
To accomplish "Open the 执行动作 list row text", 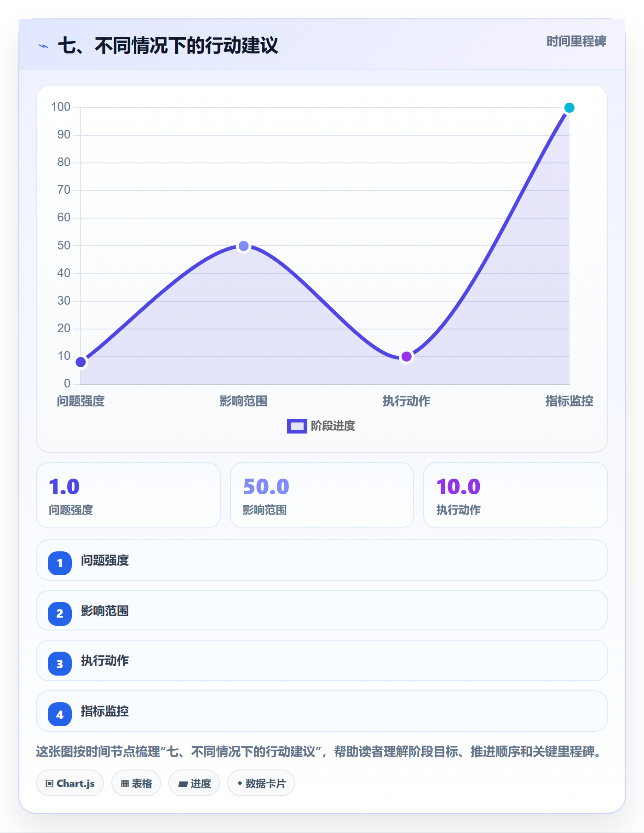I will [105, 660].
